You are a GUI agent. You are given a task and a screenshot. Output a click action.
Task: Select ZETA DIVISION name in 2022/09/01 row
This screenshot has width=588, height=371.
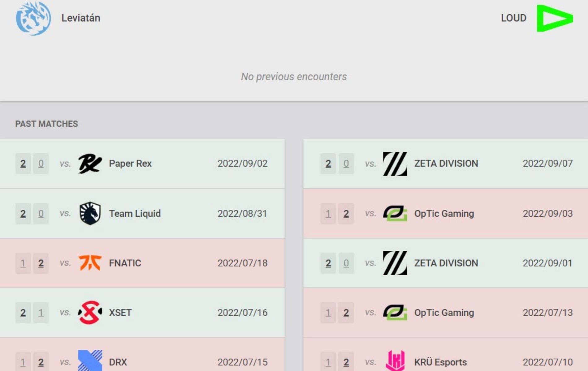pyautogui.click(x=446, y=263)
